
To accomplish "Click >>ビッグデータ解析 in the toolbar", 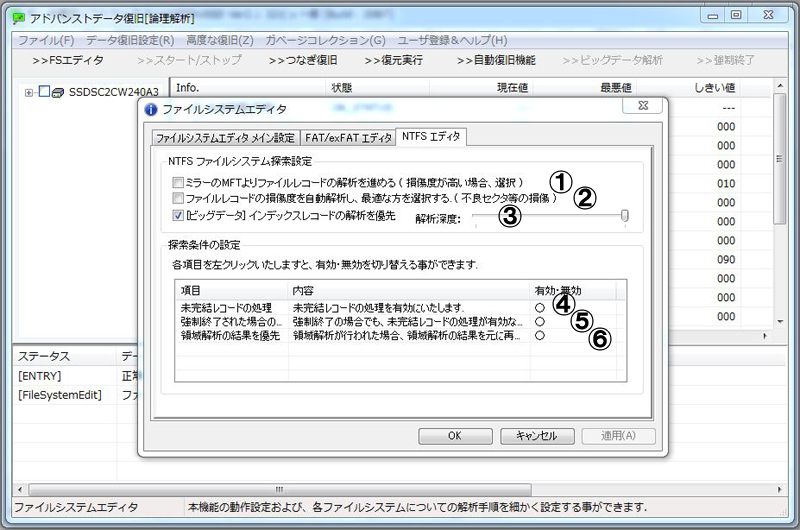I will pyautogui.click(x=613, y=61).
